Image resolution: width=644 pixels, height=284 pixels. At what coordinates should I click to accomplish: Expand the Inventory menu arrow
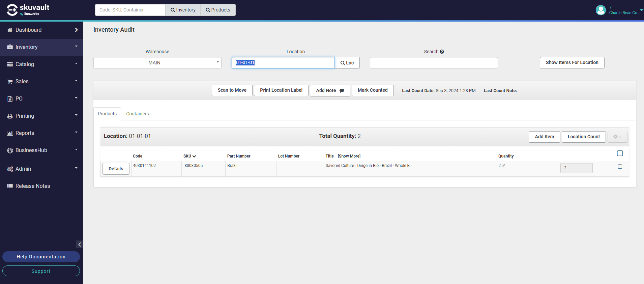pos(76,46)
